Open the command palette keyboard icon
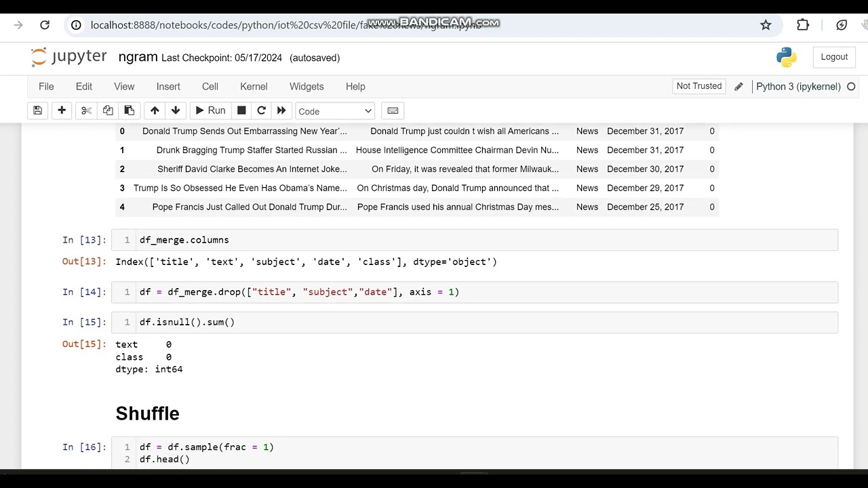 [393, 110]
